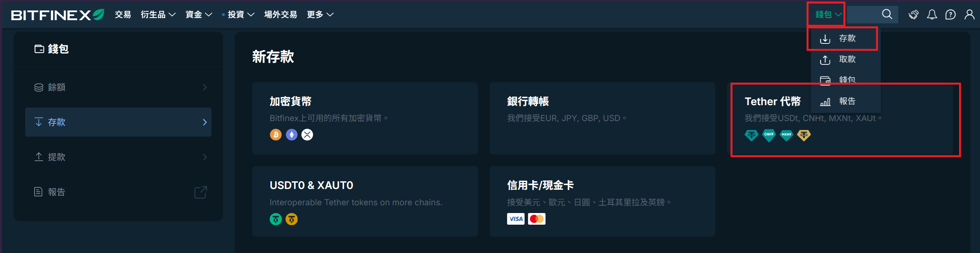The height and width of the screenshot is (253, 980).
Task: Click the Bitcoin coin icon
Action: [x=276, y=135]
